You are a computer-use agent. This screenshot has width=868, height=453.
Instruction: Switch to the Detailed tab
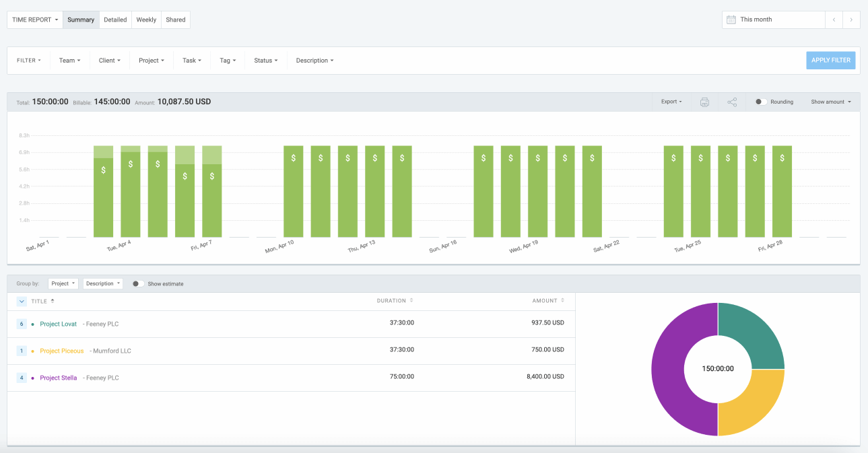tap(115, 20)
